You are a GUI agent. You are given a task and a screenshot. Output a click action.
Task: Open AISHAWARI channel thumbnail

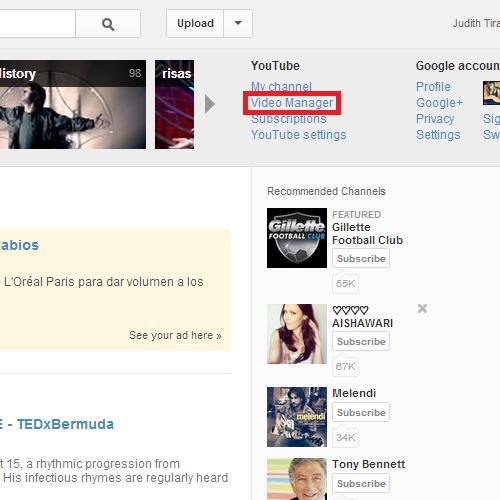(297, 334)
